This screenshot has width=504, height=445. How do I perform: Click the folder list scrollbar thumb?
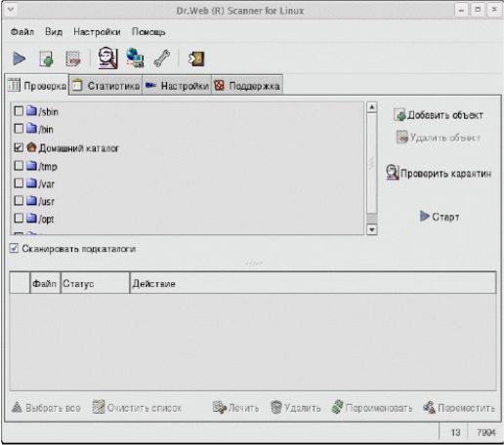click(372, 163)
